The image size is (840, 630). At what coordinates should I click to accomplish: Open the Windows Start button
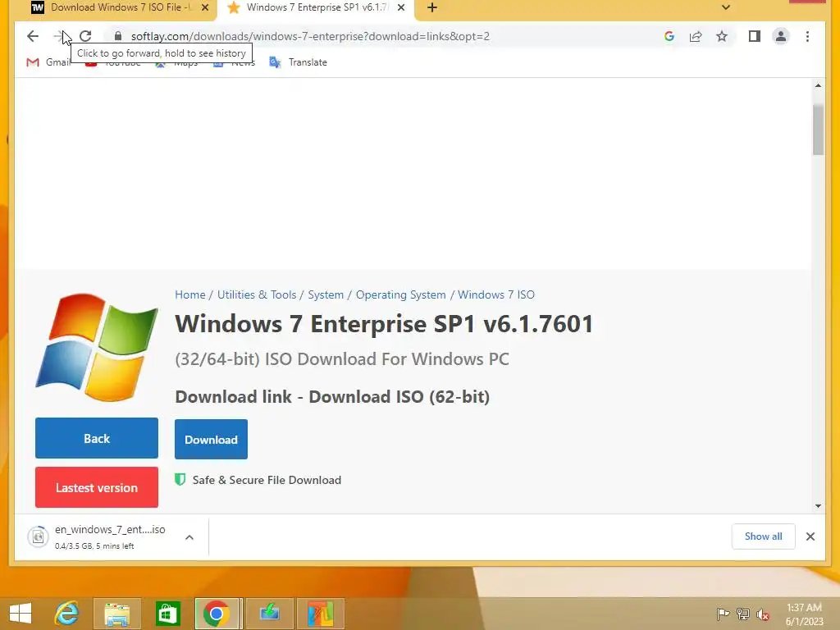click(21, 614)
